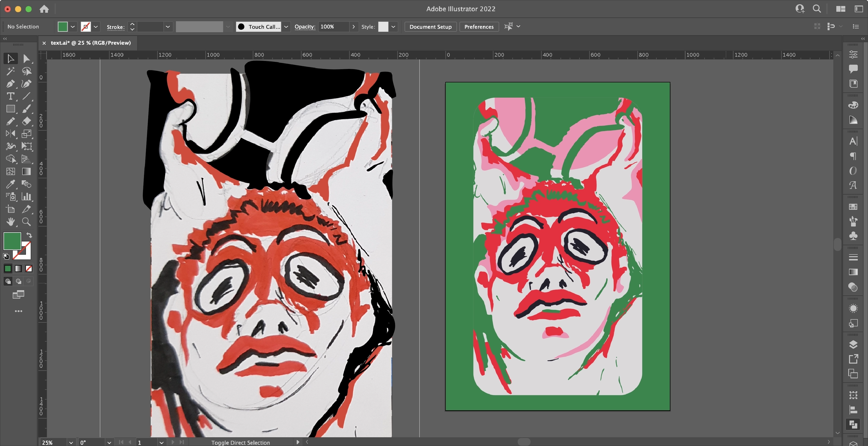Open the fill color dropdown arrow
The width and height of the screenshot is (868, 446).
[73, 27]
